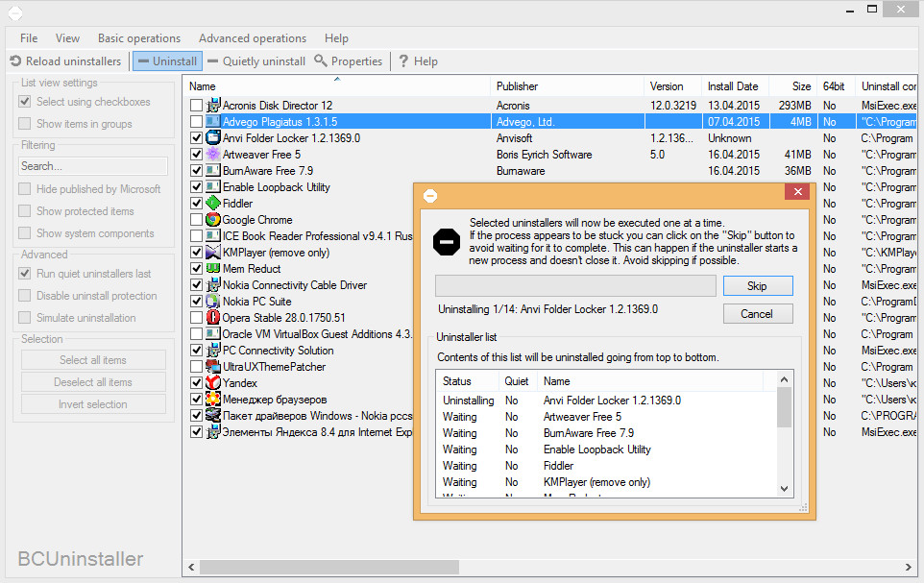Sort by the Version column header
The image size is (924, 583).
click(x=672, y=86)
